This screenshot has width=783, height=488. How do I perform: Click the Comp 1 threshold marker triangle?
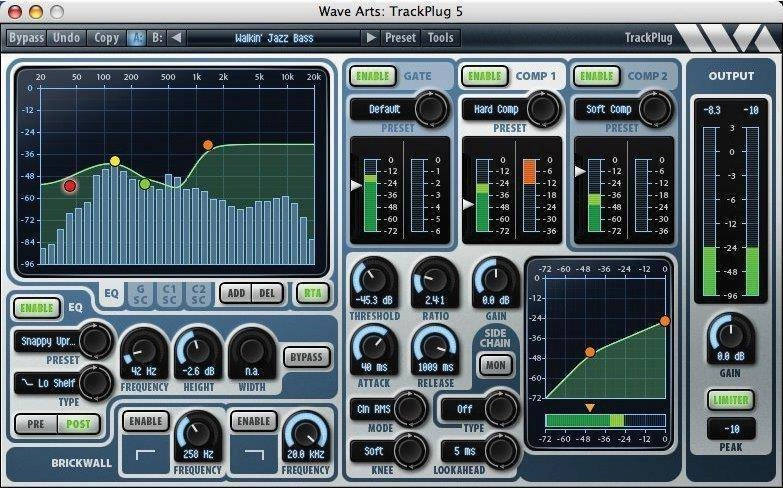(468, 204)
